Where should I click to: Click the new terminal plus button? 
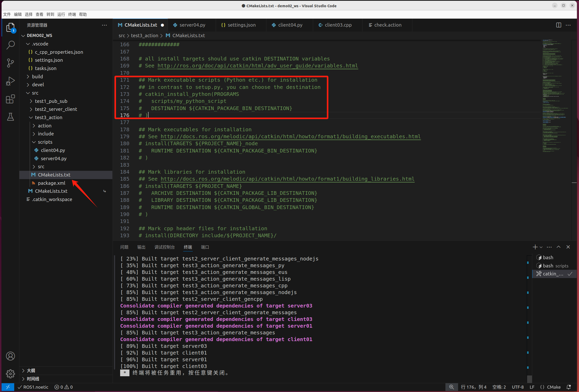coord(535,247)
